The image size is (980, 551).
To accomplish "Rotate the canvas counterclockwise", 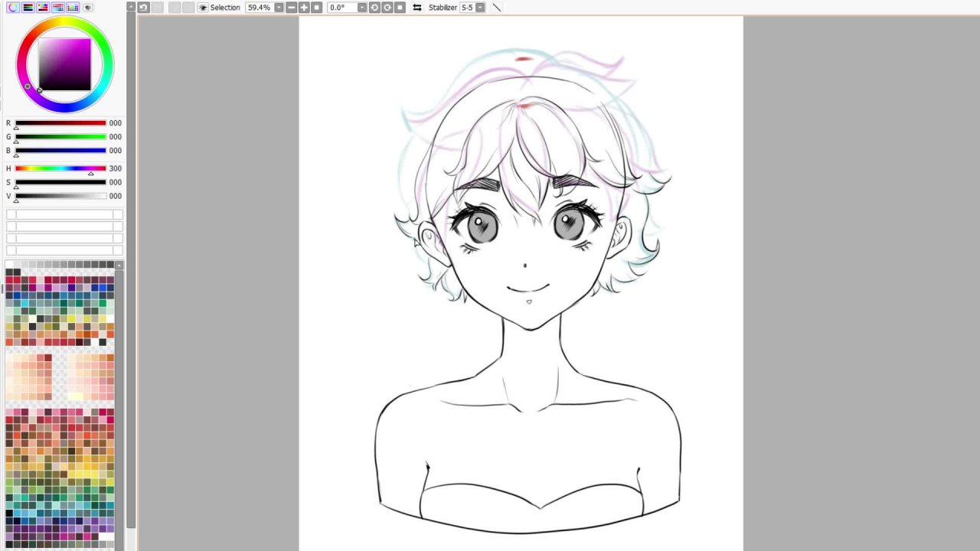I will point(374,8).
